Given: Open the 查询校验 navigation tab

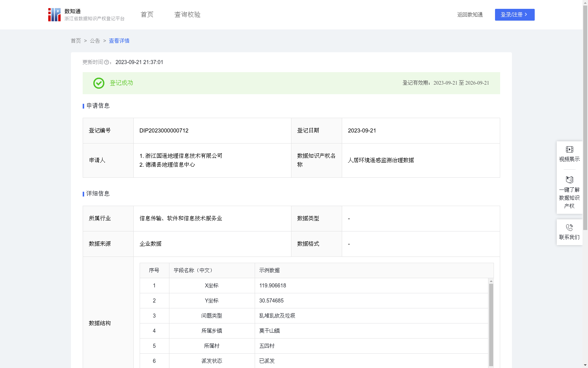Looking at the screenshot, I should pyautogui.click(x=187, y=15).
